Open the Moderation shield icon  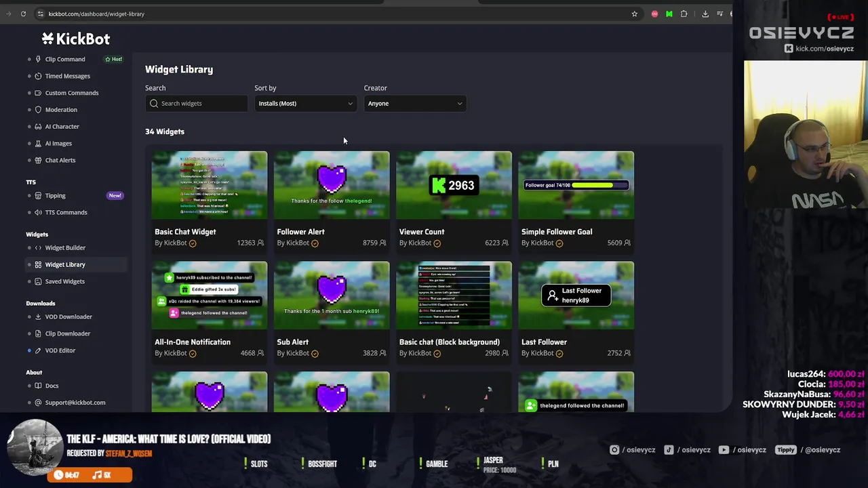(x=38, y=110)
